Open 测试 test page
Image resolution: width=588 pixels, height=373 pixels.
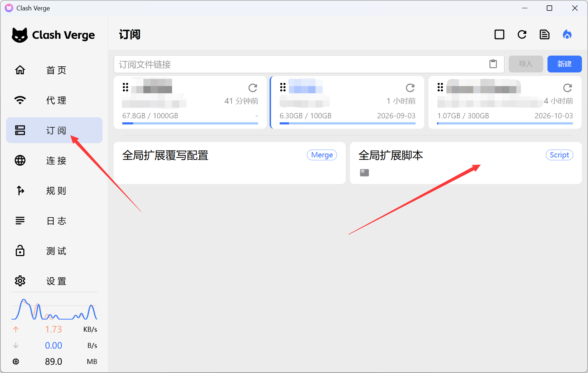[54, 251]
